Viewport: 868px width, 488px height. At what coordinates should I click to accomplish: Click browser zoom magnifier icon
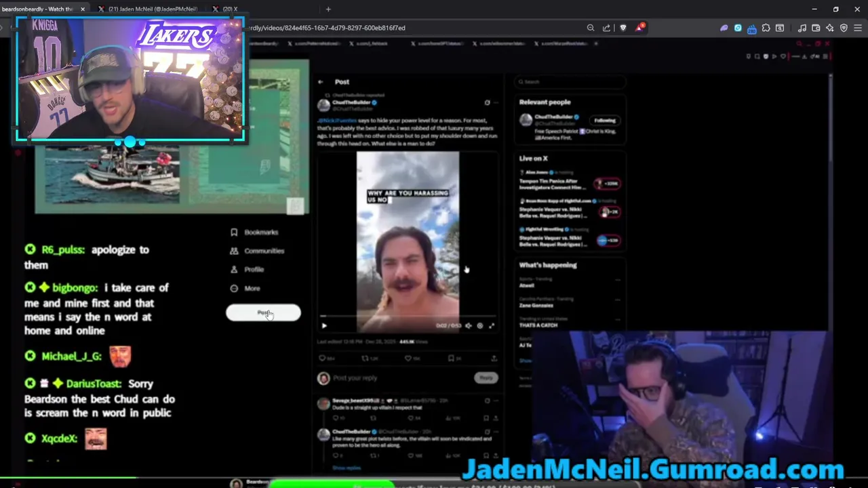pos(591,28)
